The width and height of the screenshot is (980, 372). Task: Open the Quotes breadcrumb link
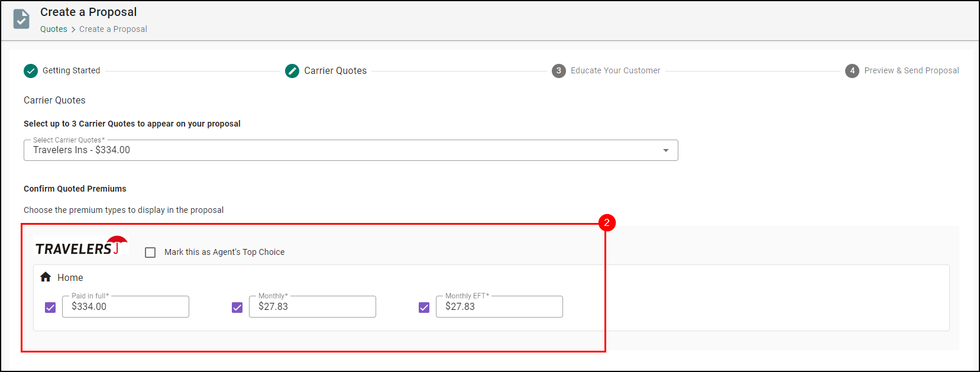coord(54,29)
